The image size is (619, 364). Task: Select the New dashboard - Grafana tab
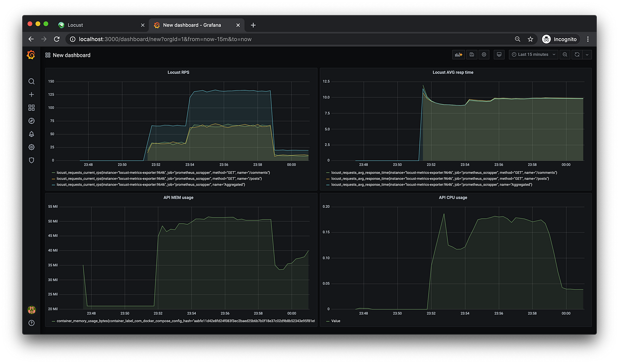pyautogui.click(x=197, y=25)
